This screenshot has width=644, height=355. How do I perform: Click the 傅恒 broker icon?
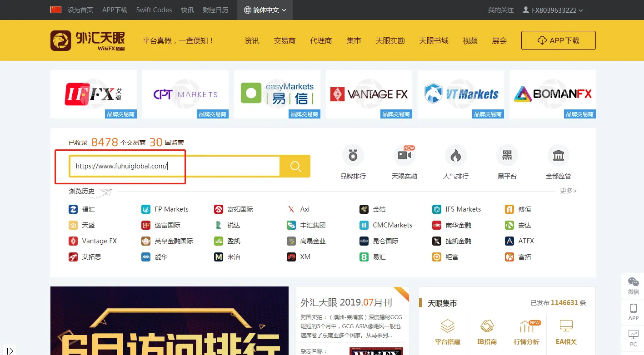[509, 209]
